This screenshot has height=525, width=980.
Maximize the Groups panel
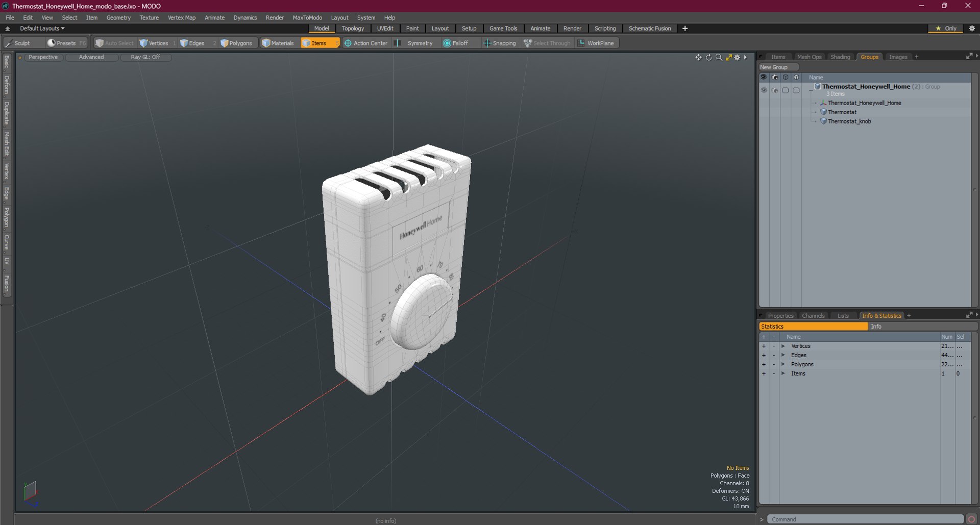[x=969, y=57]
